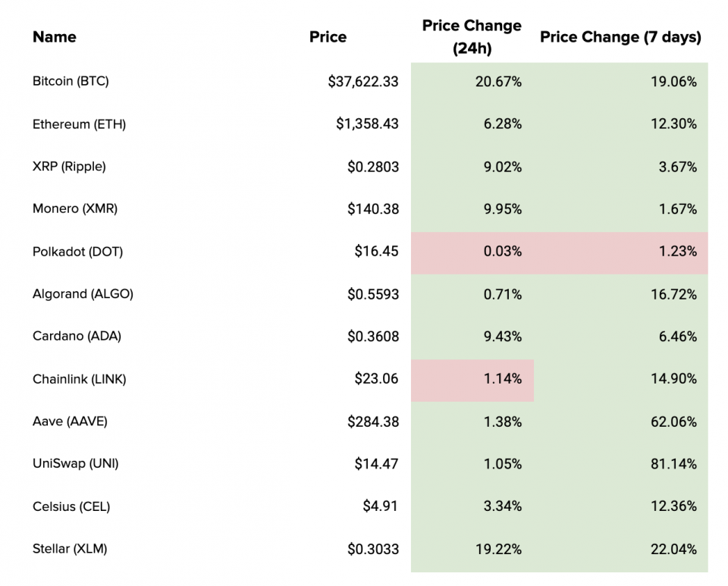
Task: Select Aave price $284.38
Action: (373, 421)
